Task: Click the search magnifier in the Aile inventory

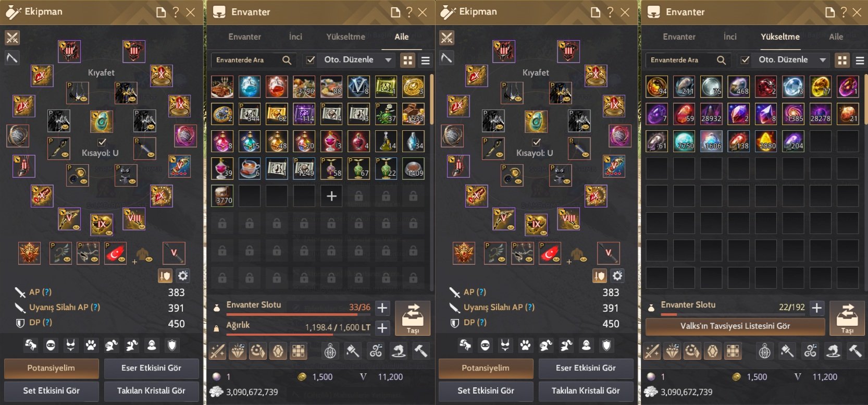Action: (287, 60)
